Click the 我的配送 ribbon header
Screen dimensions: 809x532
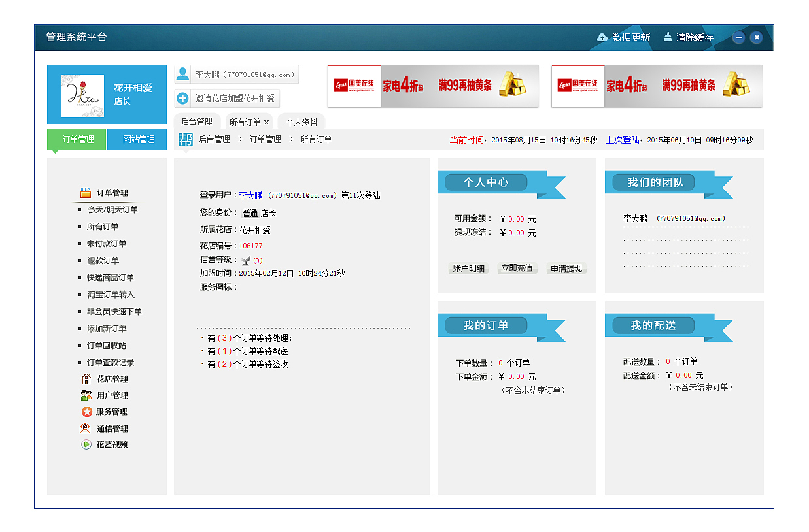[653, 325]
